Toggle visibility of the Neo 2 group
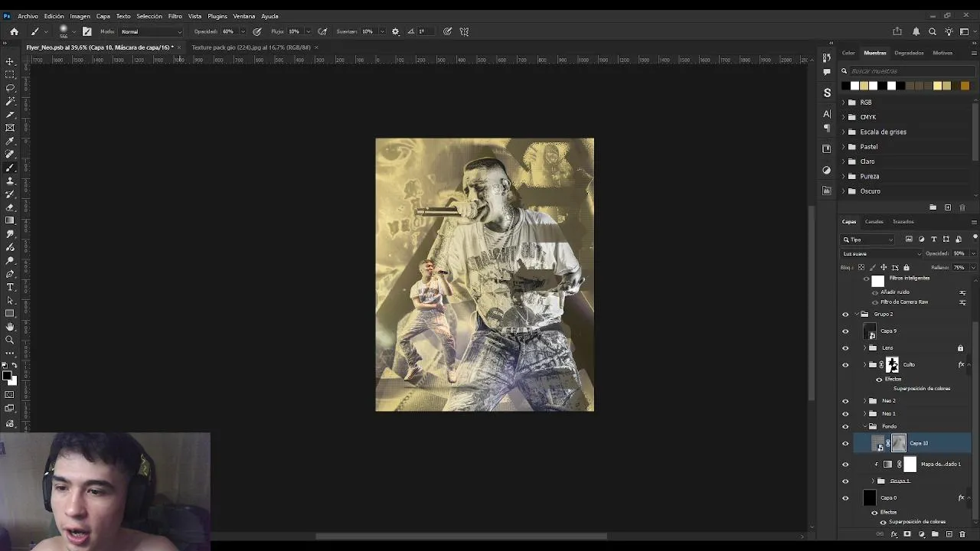The height and width of the screenshot is (551, 980). (845, 401)
